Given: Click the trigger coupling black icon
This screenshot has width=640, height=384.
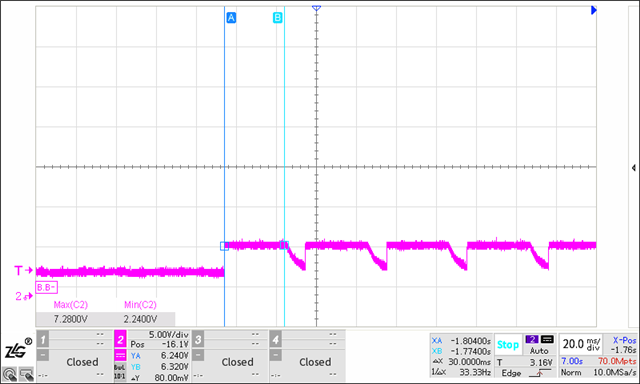Looking at the screenshot, I should coord(547,340).
